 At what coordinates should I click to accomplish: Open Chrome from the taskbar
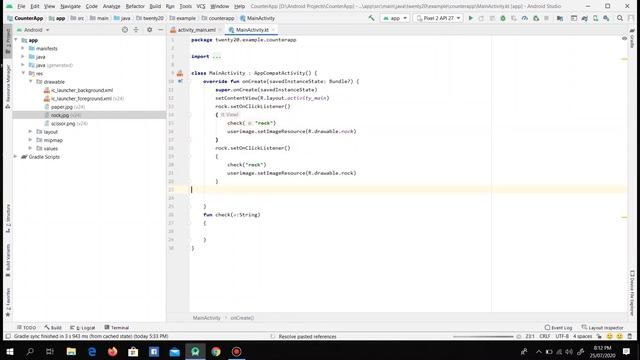click(x=216, y=351)
